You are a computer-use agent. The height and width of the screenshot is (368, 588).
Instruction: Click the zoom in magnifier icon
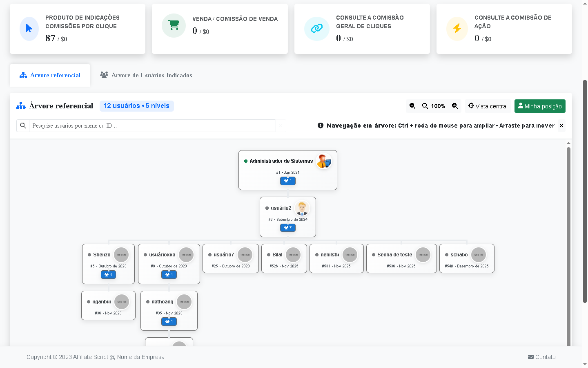[455, 106]
